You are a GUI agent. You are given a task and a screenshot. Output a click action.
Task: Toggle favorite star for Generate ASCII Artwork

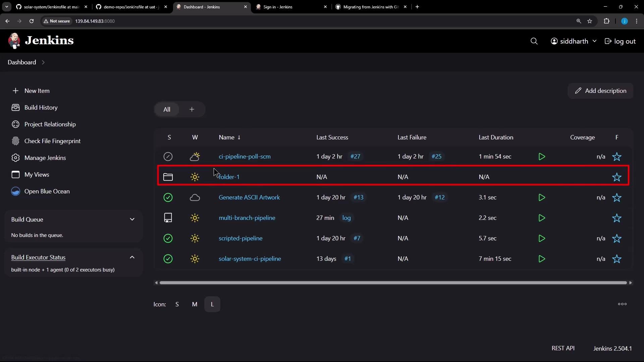(x=617, y=197)
